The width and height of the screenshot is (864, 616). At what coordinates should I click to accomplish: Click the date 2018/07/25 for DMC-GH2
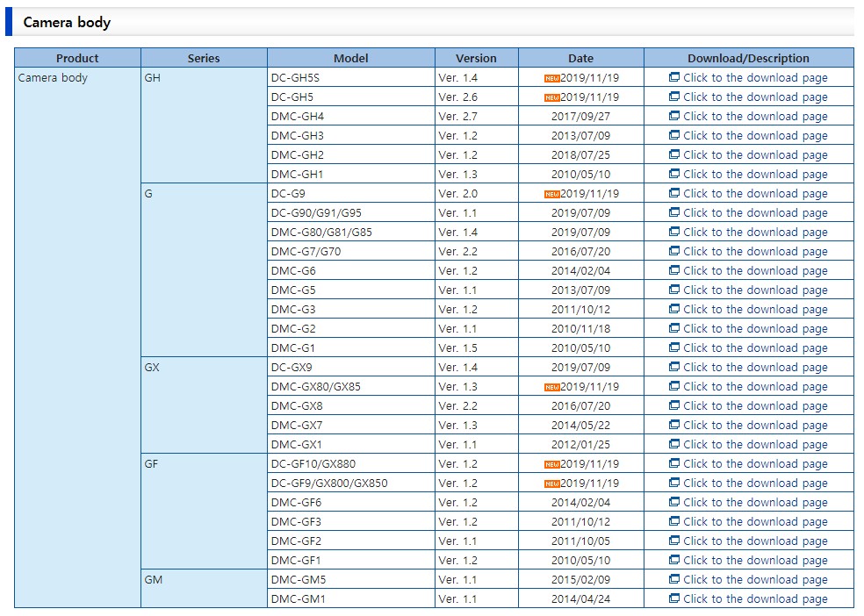(580, 154)
